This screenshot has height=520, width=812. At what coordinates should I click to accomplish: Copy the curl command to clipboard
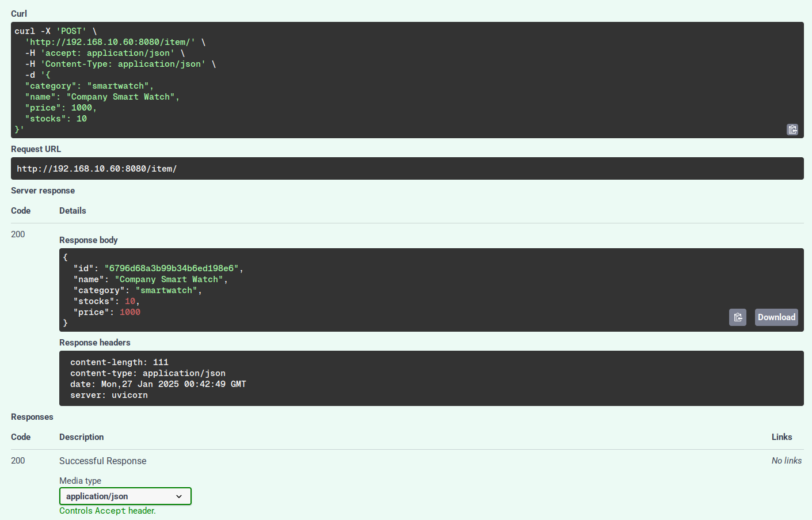click(x=792, y=130)
